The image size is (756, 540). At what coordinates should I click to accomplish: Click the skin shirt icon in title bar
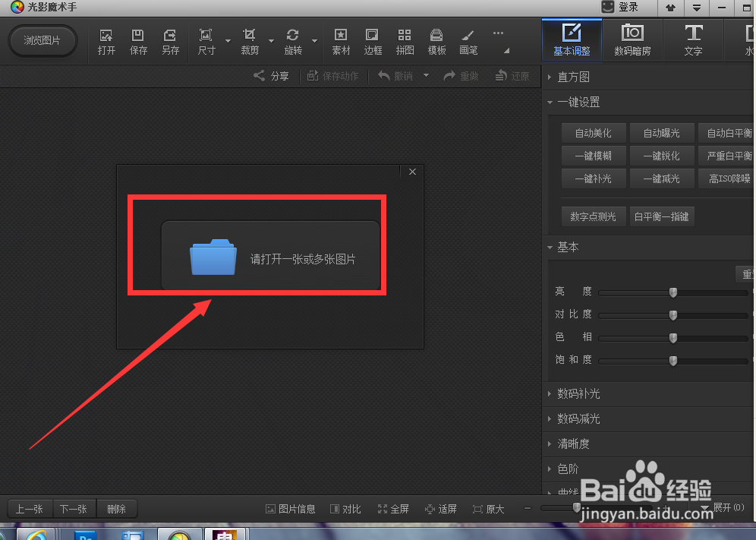click(x=671, y=8)
